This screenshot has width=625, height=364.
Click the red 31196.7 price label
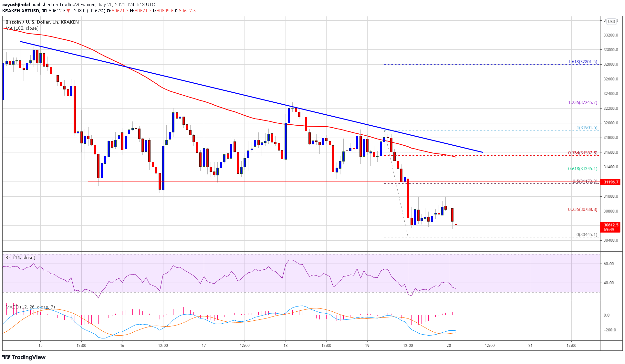610,182
